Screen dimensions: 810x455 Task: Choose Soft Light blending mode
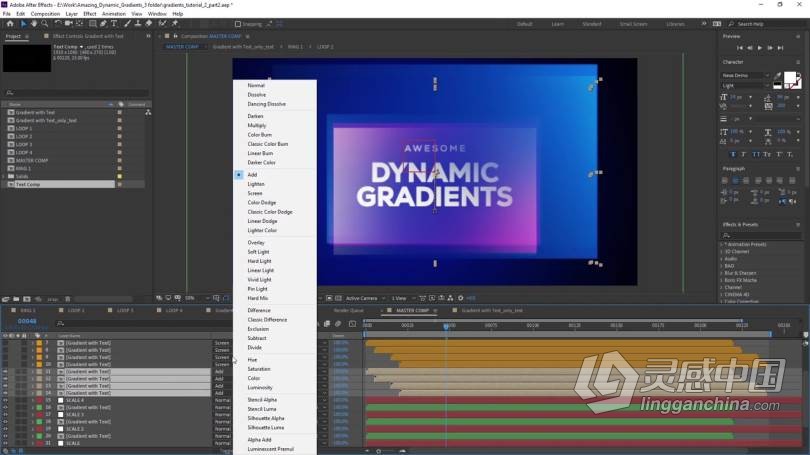258,252
